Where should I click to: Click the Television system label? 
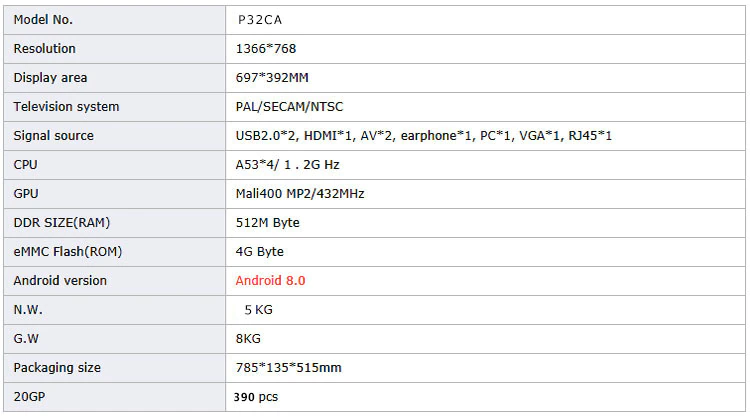(66, 107)
